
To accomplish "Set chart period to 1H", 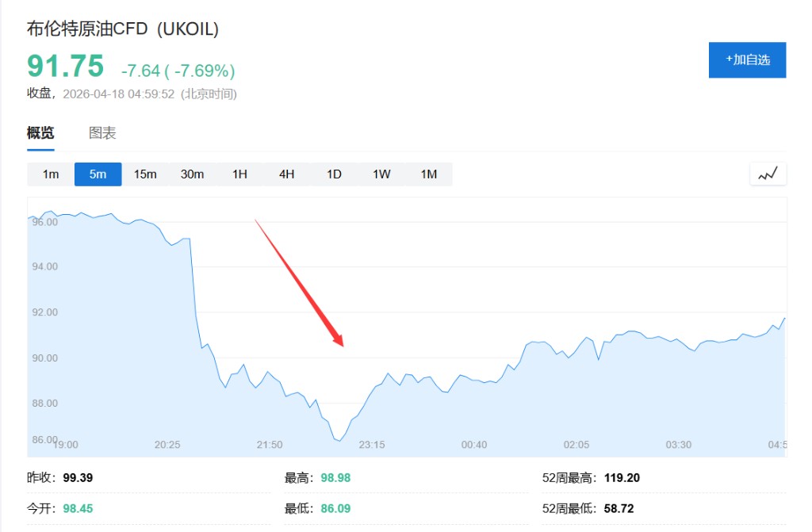I will tap(239, 174).
